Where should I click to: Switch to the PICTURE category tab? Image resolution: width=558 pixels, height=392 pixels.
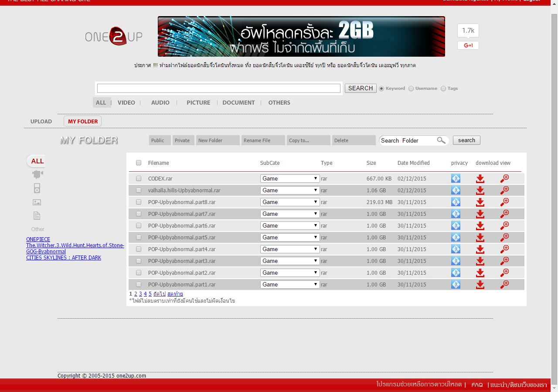click(x=198, y=102)
